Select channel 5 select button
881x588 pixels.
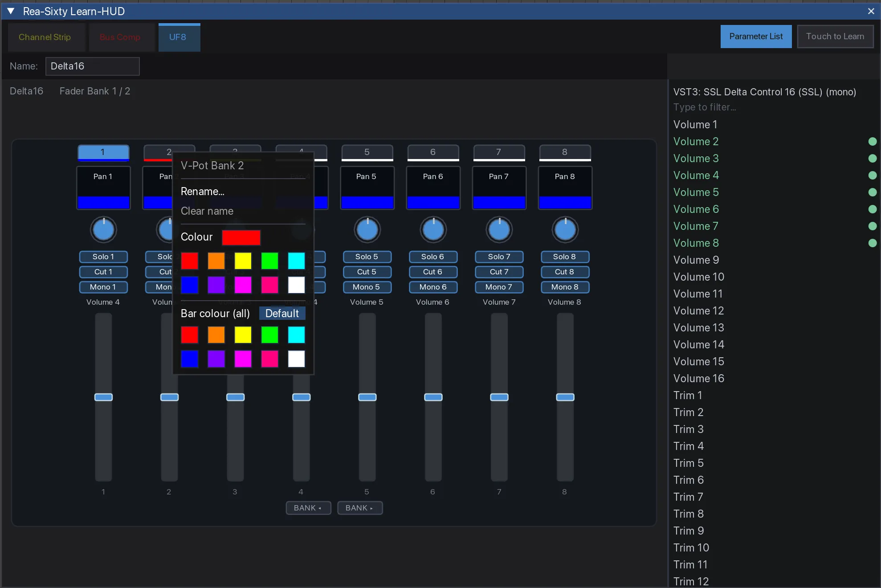click(367, 152)
